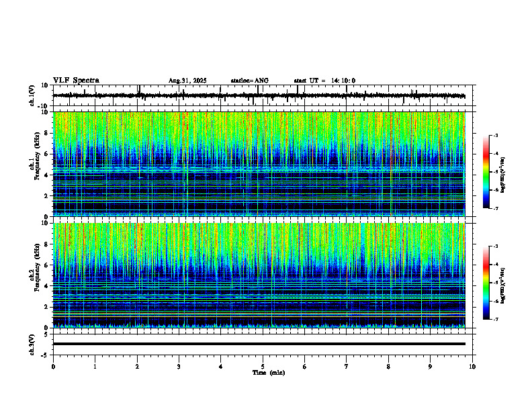Click the Time (min) axis title
This screenshot has width=532, height=411.
tap(269, 373)
